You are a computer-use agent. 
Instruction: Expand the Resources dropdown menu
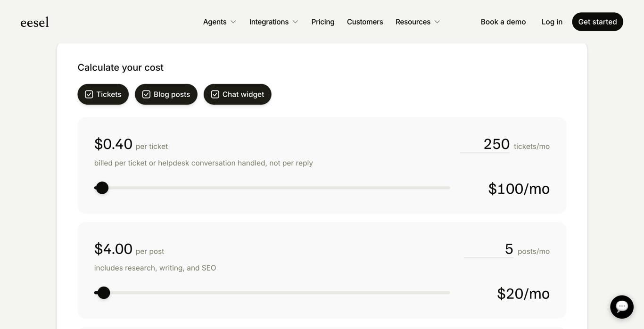pyautogui.click(x=418, y=22)
